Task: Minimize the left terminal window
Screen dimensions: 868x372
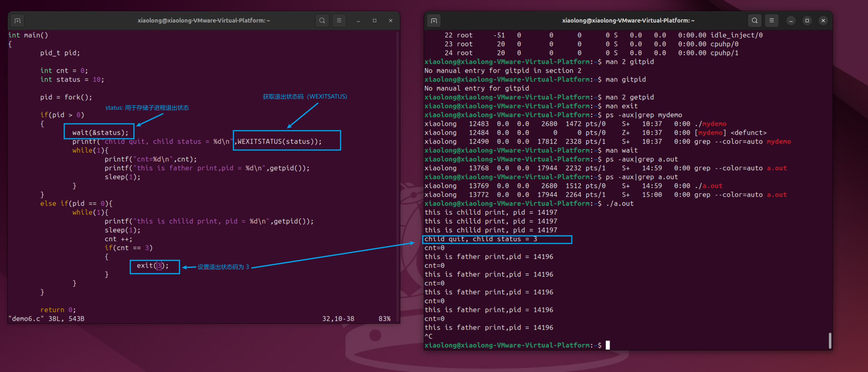Action: pos(358,20)
